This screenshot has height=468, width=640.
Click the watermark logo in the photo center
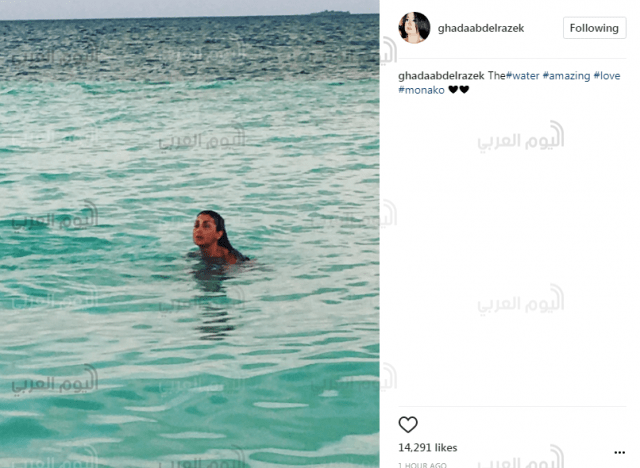tap(202, 137)
